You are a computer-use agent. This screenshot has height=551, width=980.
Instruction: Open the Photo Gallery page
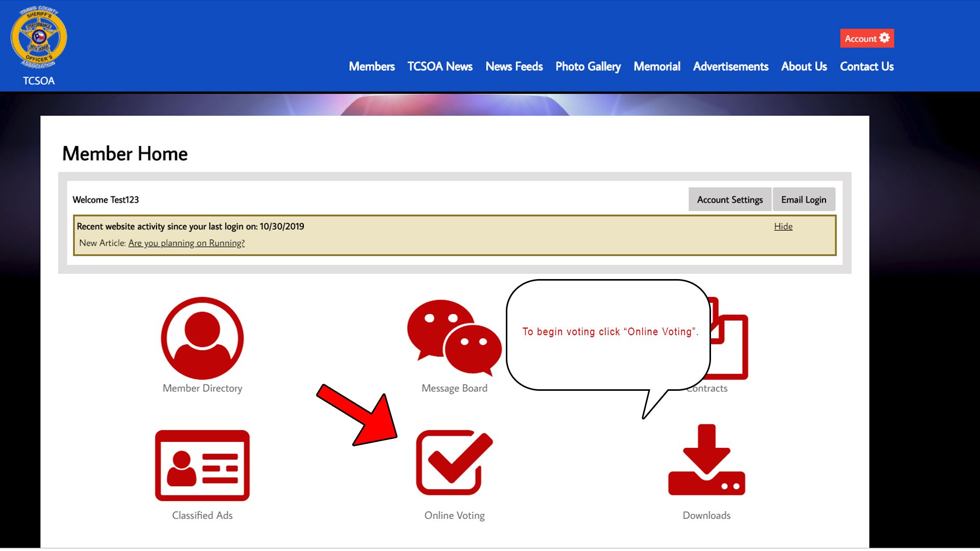pos(588,67)
